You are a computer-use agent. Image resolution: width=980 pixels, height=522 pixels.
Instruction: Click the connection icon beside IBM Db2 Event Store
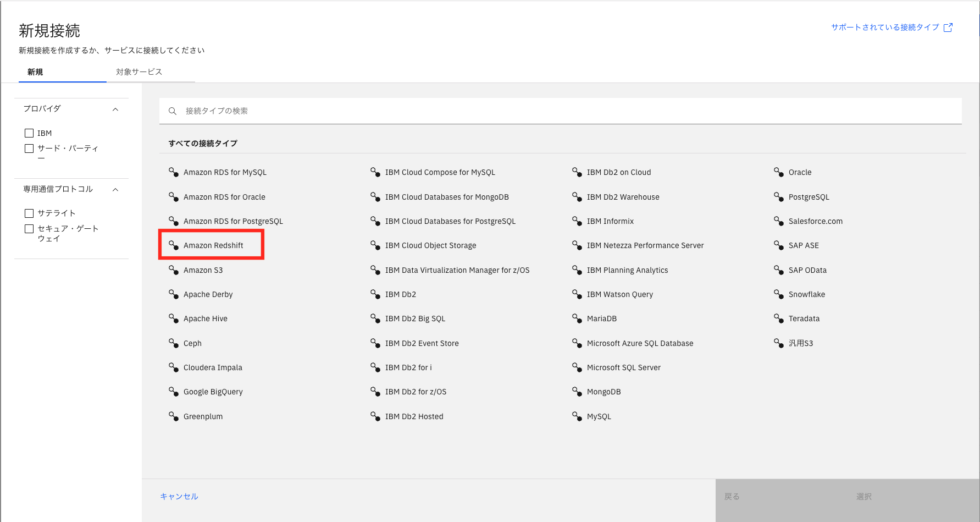pos(375,343)
